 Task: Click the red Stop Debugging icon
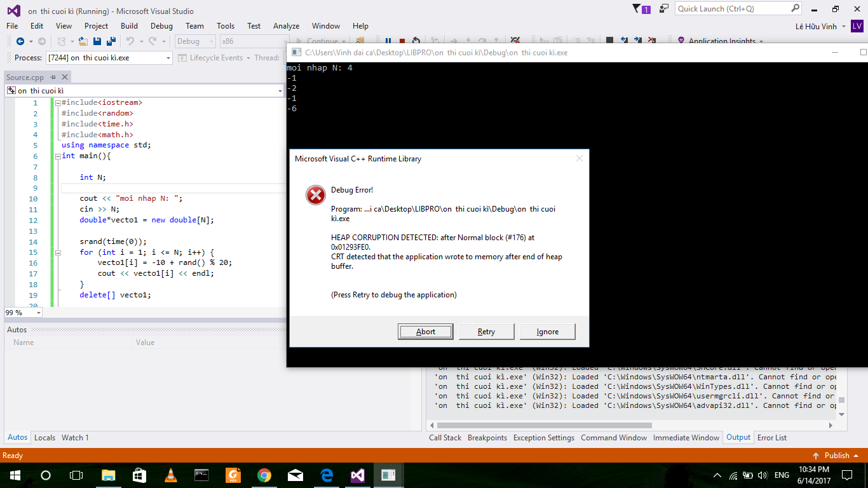coord(402,41)
